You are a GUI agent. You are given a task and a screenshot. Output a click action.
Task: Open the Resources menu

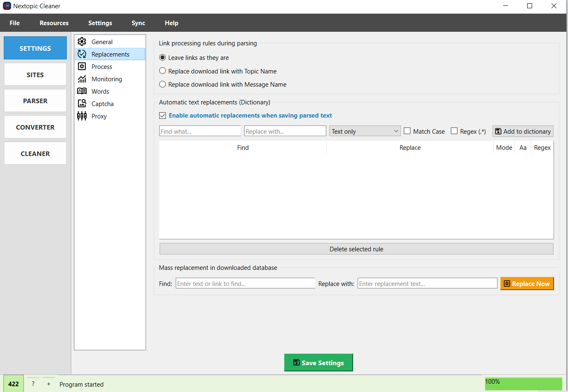54,23
